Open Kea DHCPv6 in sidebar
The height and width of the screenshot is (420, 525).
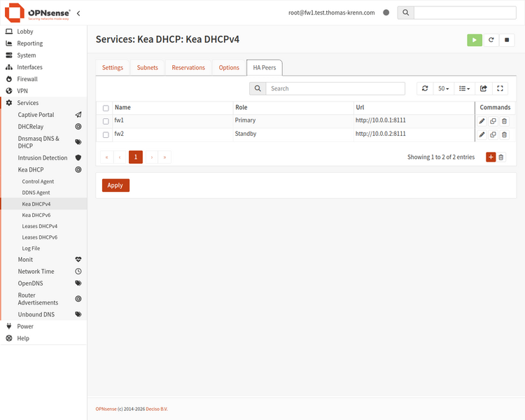pos(36,215)
